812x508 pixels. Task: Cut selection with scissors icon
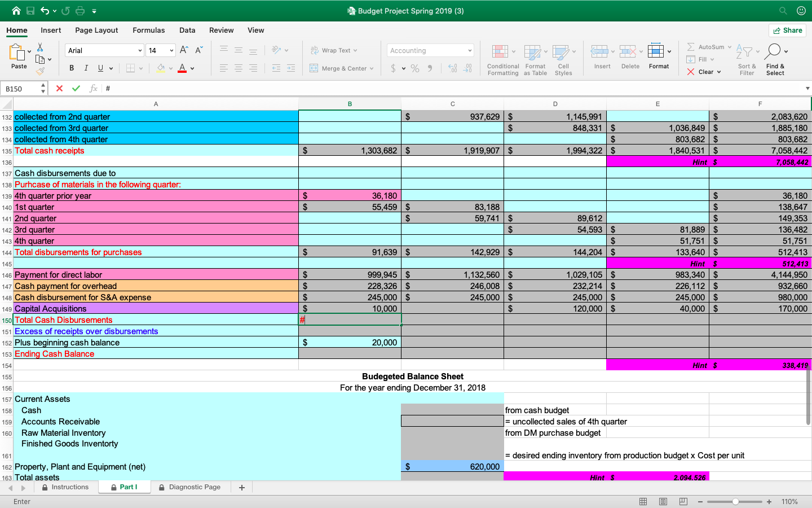coord(40,47)
